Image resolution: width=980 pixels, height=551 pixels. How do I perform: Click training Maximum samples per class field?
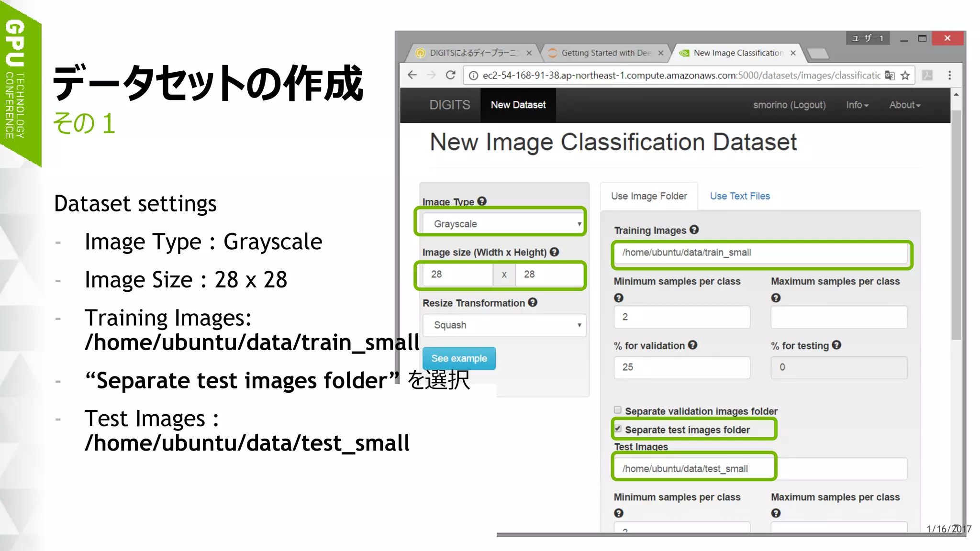point(839,317)
